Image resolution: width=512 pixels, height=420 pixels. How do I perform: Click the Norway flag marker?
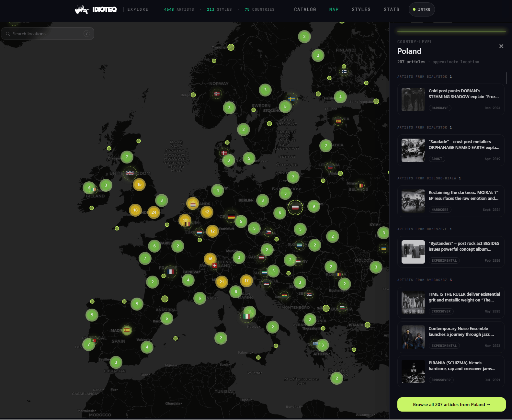(217, 94)
